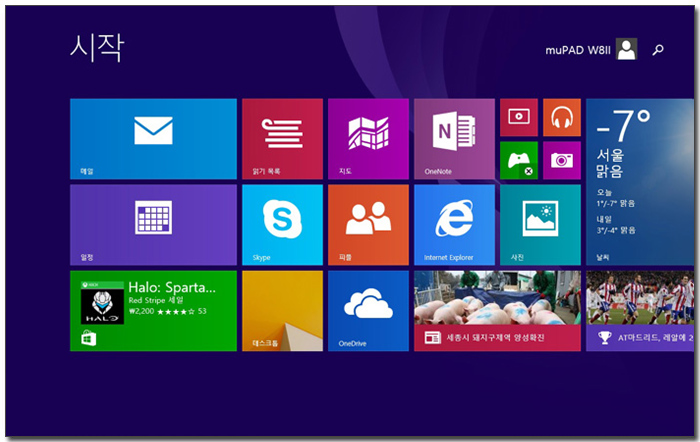Launch the Maps tile
The image size is (700, 442).
click(x=368, y=139)
